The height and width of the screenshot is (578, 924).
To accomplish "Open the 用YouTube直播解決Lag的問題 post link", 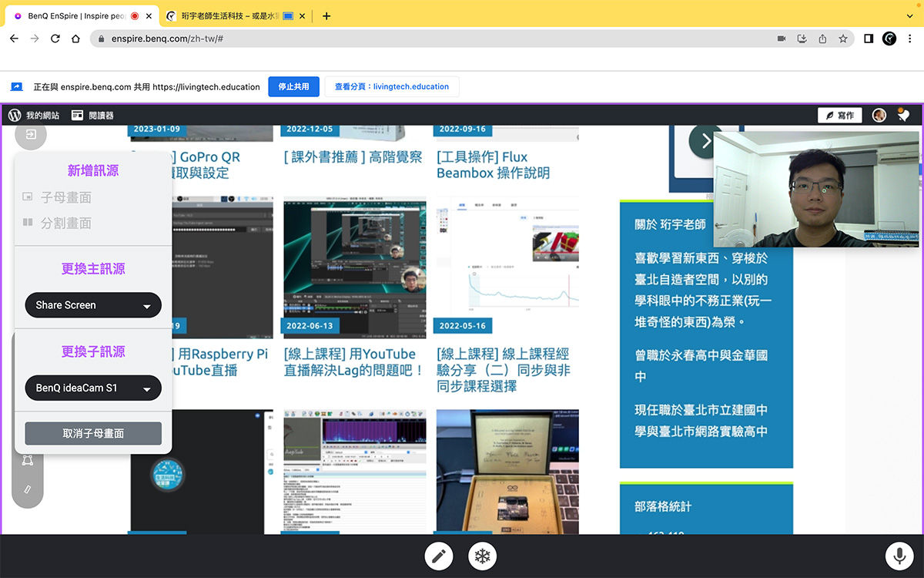I will point(354,362).
